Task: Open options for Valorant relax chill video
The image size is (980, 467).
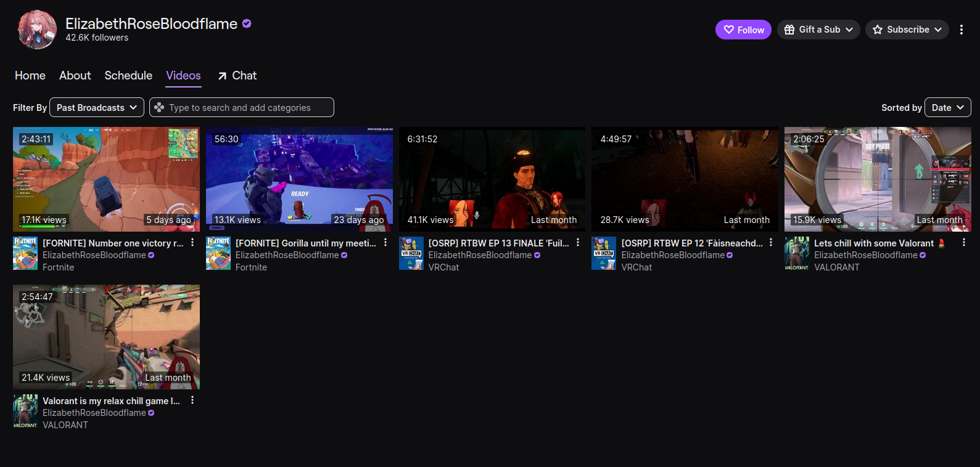Action: 192,400
